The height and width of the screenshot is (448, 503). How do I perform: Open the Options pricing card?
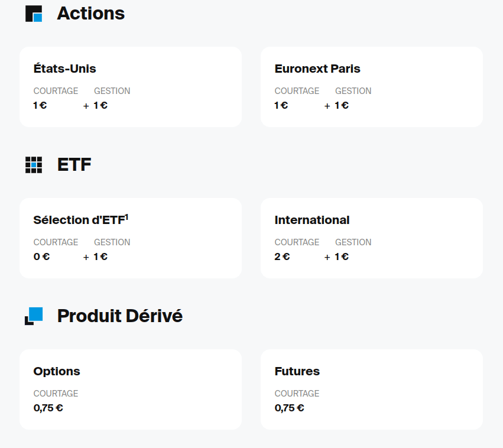(x=131, y=389)
